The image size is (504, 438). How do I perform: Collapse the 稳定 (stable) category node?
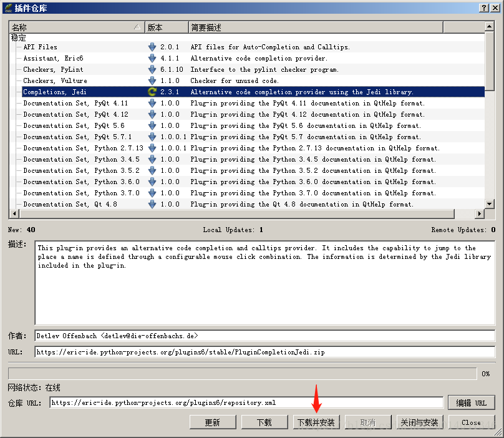(18, 37)
